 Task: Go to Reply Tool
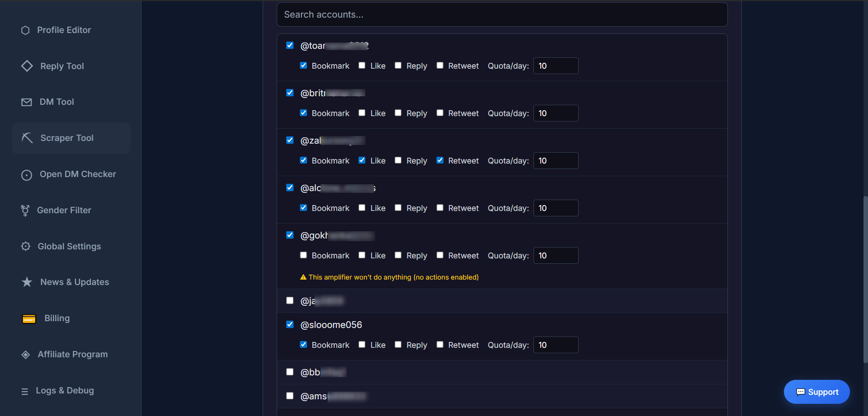pyautogui.click(x=71, y=66)
